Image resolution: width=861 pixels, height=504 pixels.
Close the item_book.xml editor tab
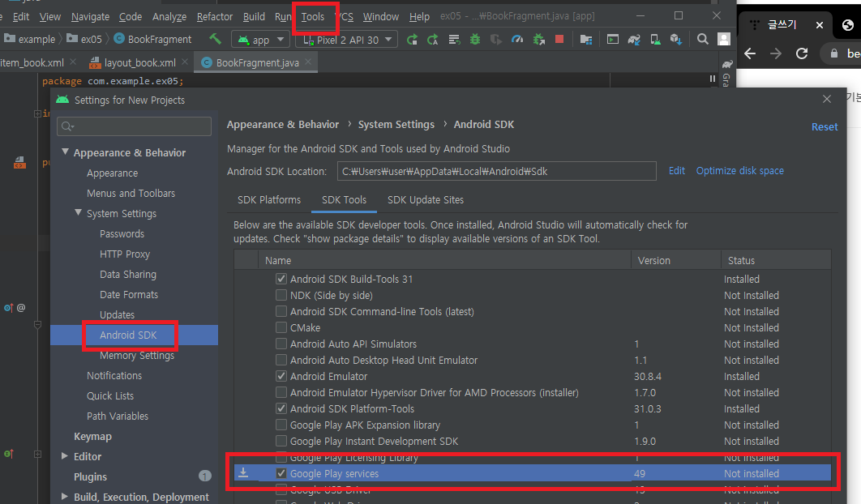(x=73, y=62)
